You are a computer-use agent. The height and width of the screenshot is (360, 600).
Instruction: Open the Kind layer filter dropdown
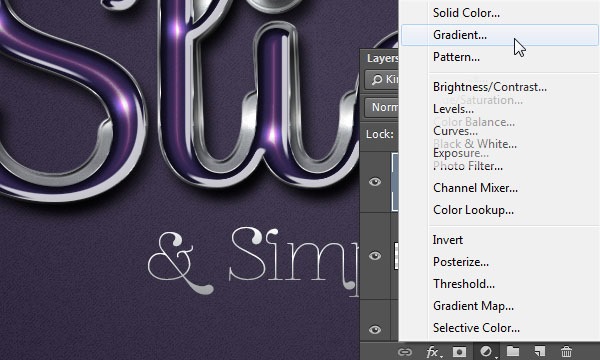pos(382,80)
